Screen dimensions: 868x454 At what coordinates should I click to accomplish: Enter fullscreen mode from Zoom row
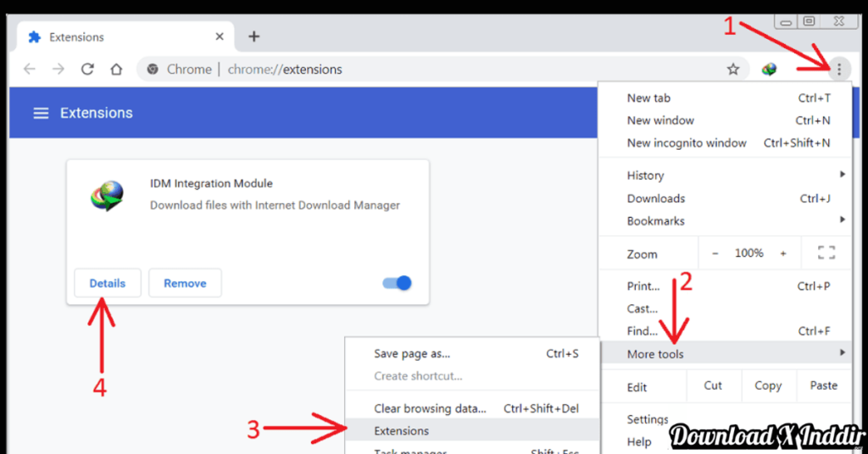pos(826,253)
